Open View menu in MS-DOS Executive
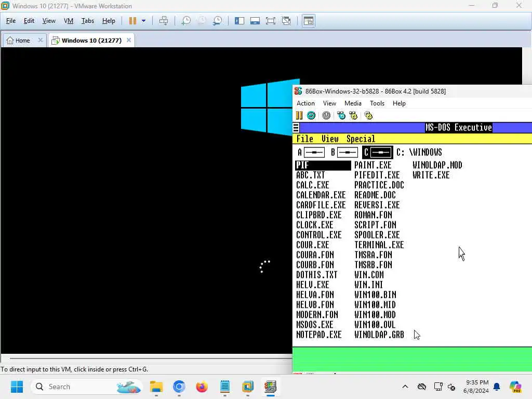Screen dimensions: 532x399 coord(330,139)
